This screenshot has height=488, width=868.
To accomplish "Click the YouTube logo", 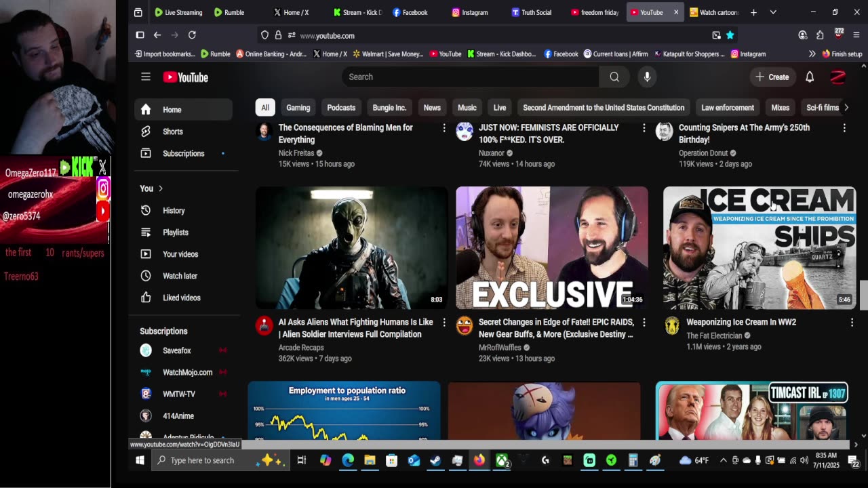I will [x=185, y=77].
